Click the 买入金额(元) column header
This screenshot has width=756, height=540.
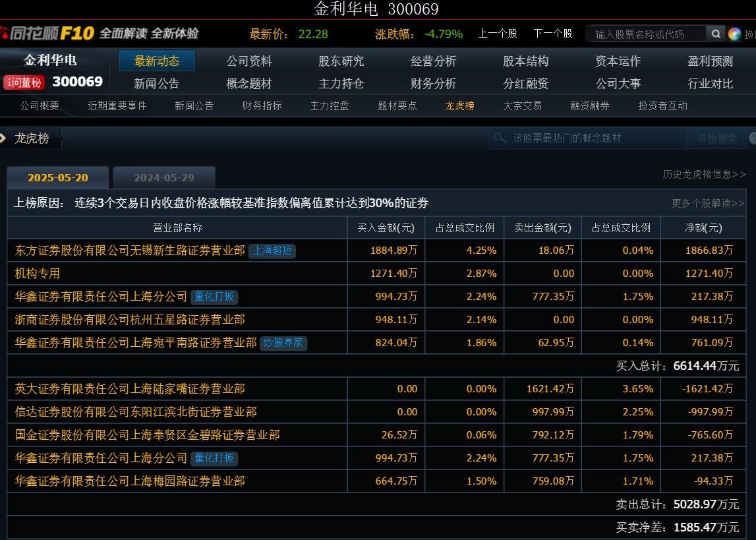point(386,228)
